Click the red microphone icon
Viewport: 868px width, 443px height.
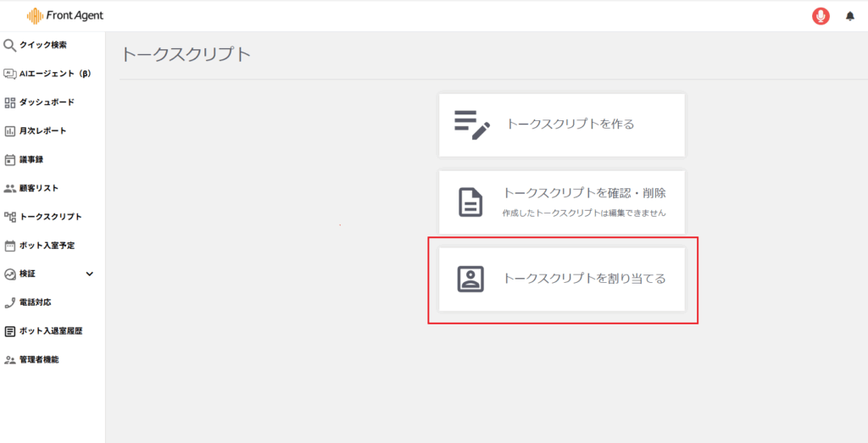820,16
